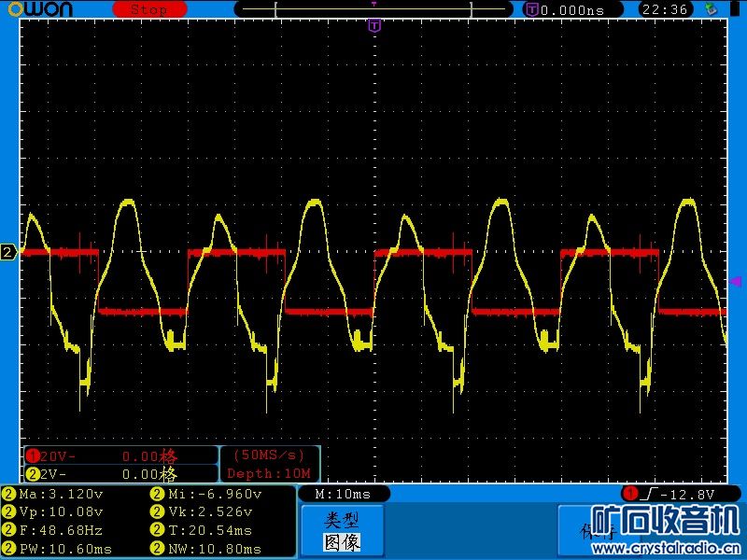Click the red channel 1 badge in scale panel
747x560 pixels.
pos(32,456)
